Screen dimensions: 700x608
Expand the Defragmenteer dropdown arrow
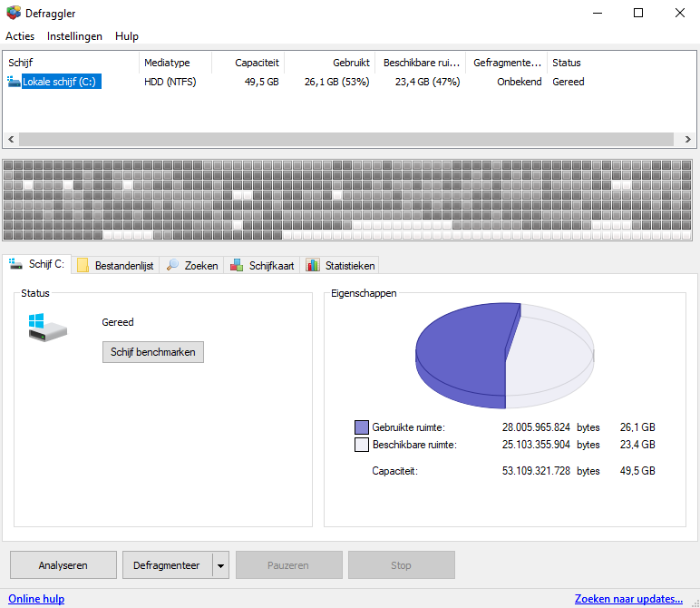click(x=220, y=565)
